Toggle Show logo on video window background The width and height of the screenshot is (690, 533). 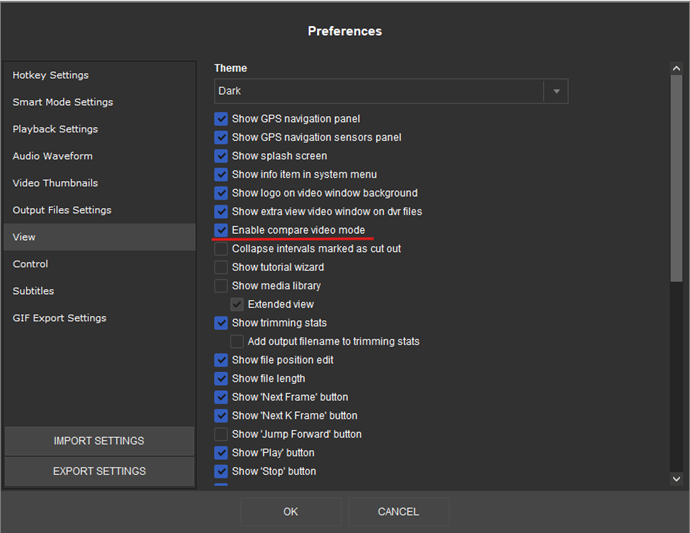click(221, 193)
